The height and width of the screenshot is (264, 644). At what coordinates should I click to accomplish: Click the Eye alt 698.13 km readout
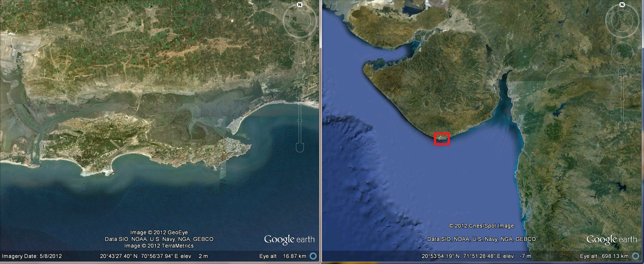point(604,256)
